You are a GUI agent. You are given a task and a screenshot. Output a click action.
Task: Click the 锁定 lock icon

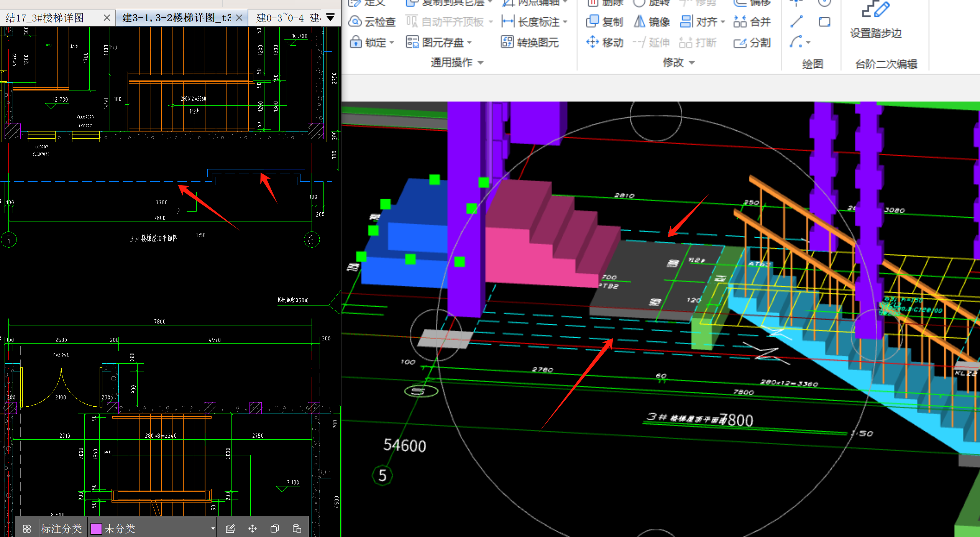(356, 42)
